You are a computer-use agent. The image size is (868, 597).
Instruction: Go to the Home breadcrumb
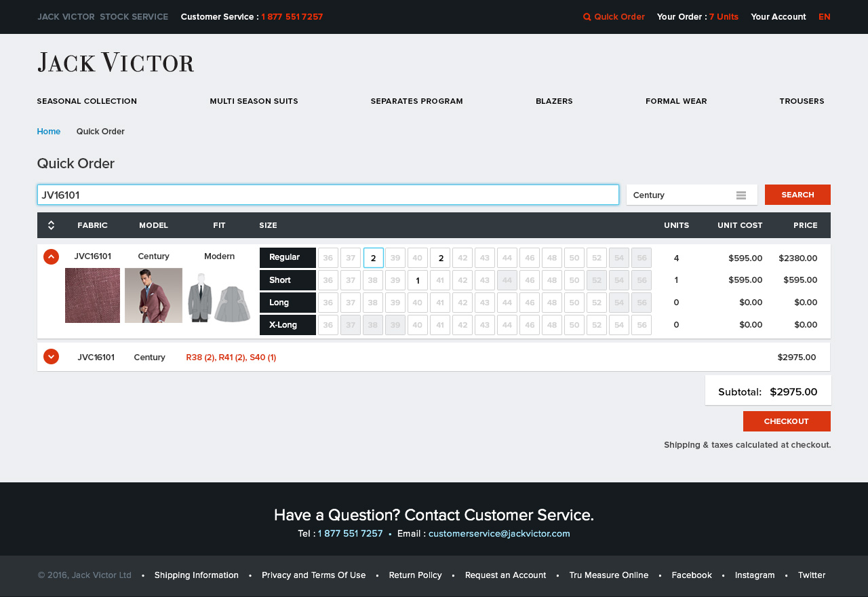tap(49, 132)
